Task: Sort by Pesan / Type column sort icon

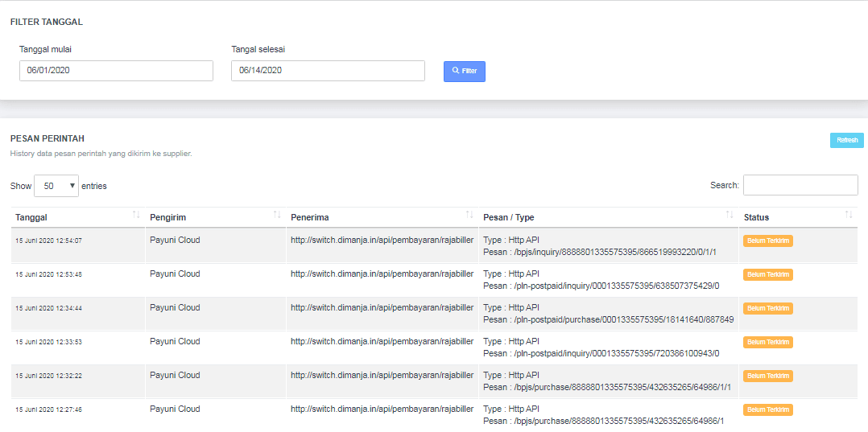Action: (730, 216)
